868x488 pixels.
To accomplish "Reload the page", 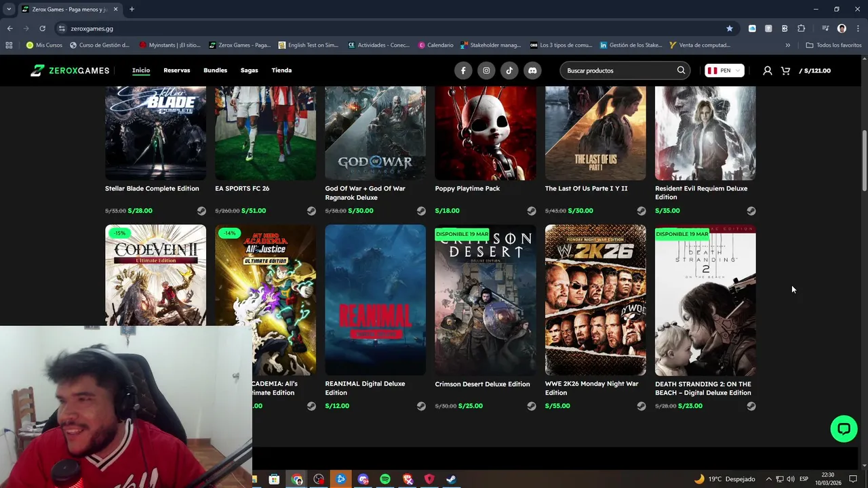I will point(42,28).
